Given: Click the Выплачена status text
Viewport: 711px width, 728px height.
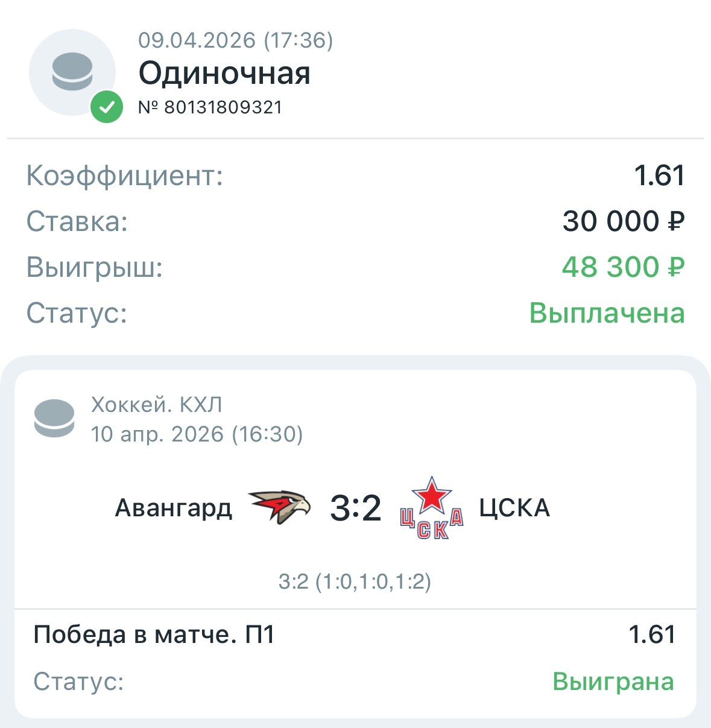Looking at the screenshot, I should [607, 313].
